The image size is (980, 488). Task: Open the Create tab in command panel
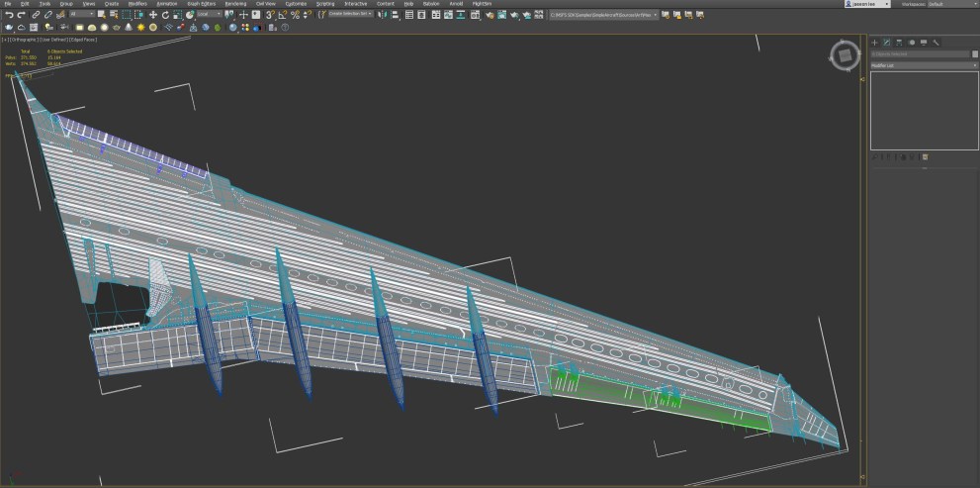874,43
